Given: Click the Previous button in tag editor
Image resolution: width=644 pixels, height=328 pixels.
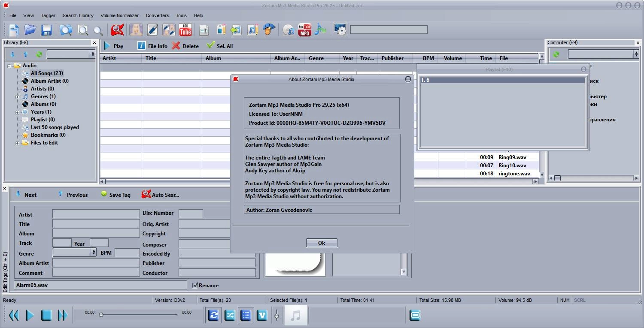Looking at the screenshot, I should (73, 195).
